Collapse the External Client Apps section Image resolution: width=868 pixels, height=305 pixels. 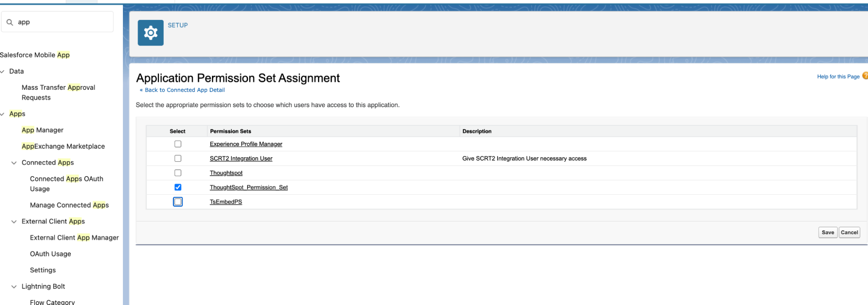click(14, 222)
